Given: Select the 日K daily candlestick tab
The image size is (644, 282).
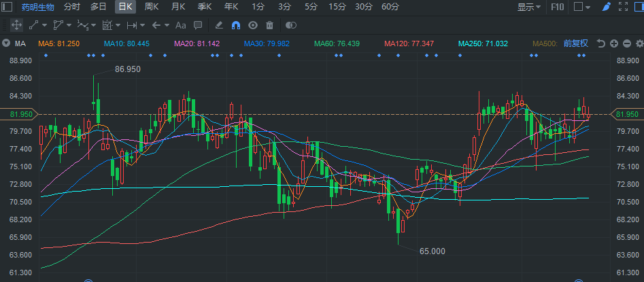Looking at the screenshot, I should click(x=125, y=7).
